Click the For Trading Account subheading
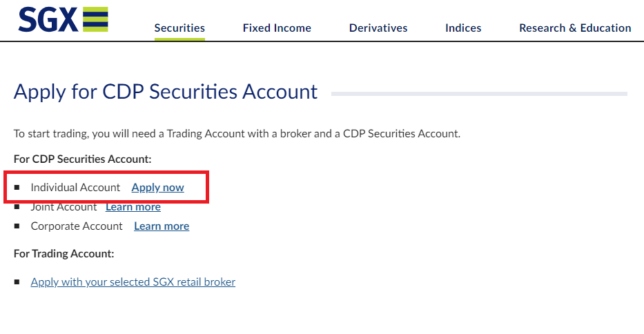 click(x=64, y=254)
